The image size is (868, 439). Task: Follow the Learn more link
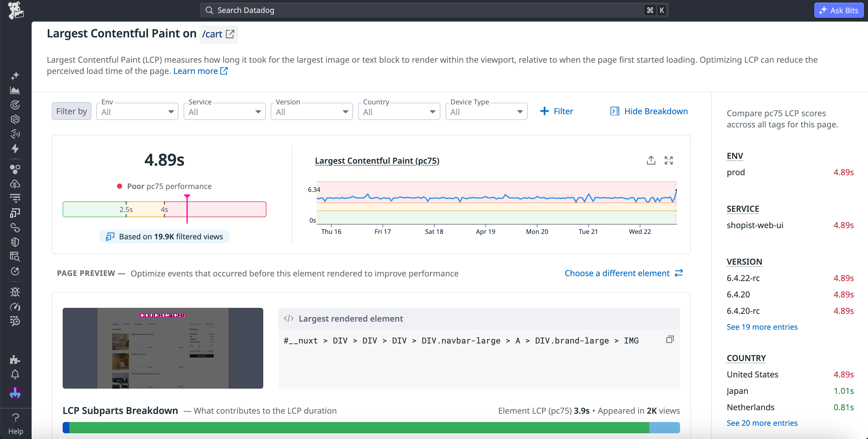[x=201, y=71]
